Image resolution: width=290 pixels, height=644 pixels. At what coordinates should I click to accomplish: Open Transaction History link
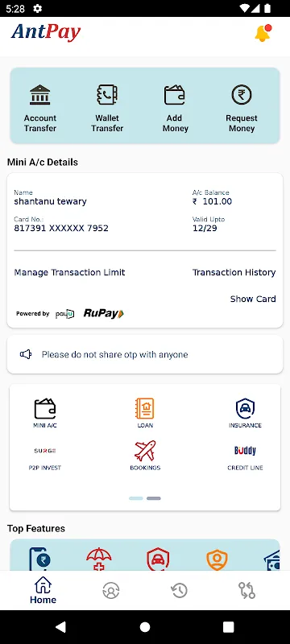(234, 272)
